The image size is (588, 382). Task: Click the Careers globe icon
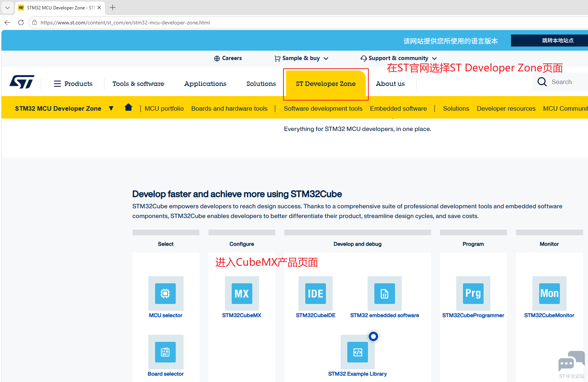click(x=217, y=59)
